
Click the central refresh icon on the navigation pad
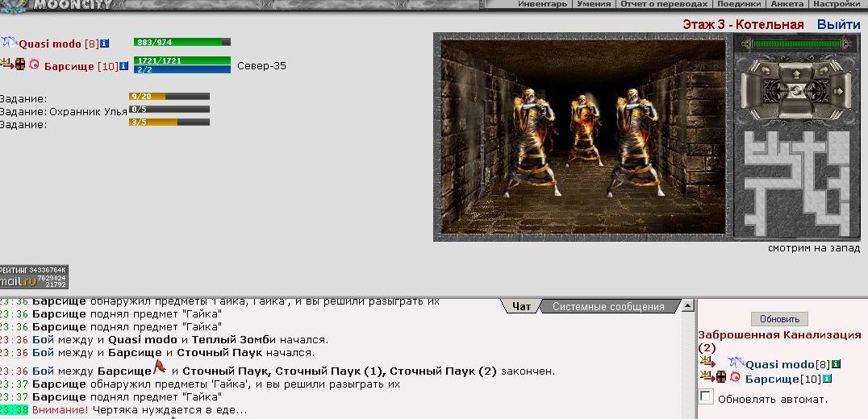click(796, 91)
